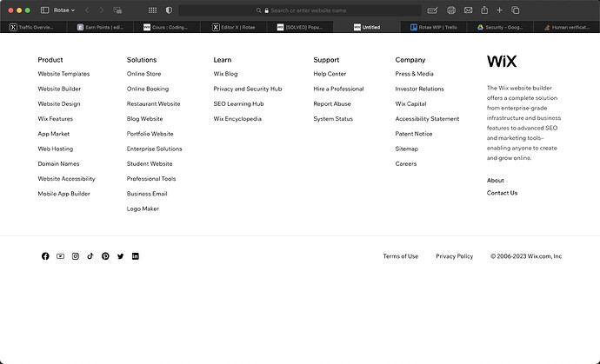The width and height of the screenshot is (600, 364).
Task: Open the Twitter social icon
Action: [x=121, y=256]
